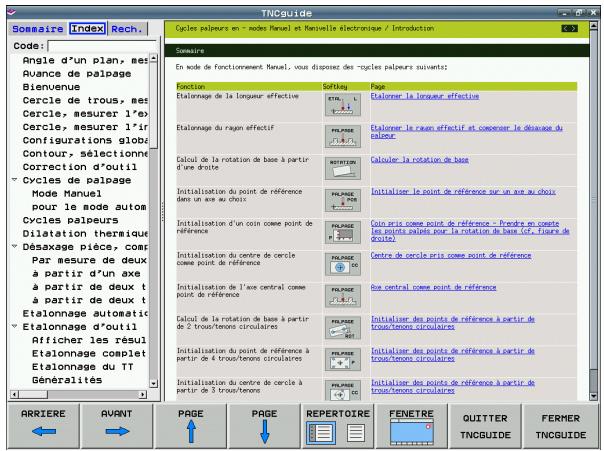Viewport: 604px width, 451px height.
Task: Open the Centre de cercle pris comme point link
Action: (x=451, y=255)
